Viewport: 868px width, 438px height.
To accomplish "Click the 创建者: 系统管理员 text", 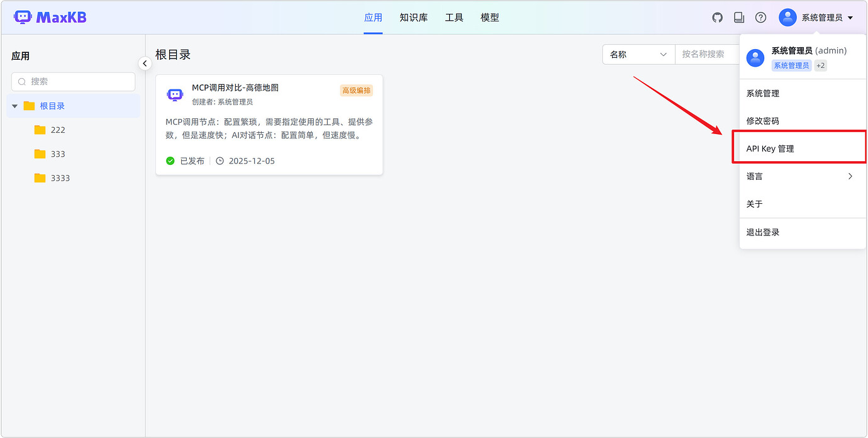I will [x=222, y=102].
